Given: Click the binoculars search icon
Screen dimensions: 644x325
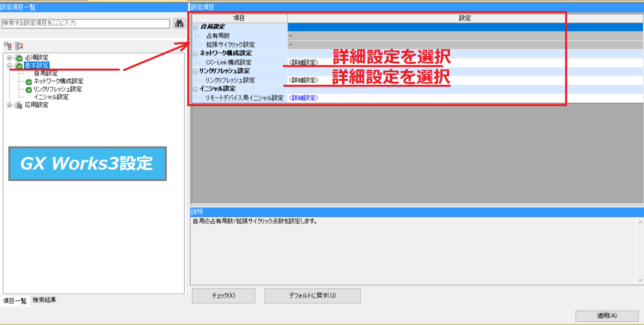Looking at the screenshot, I should coord(179,24).
